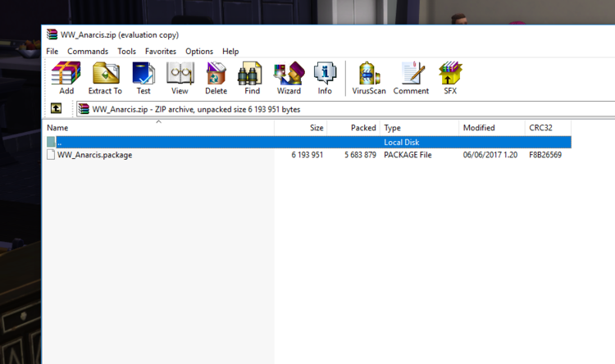Select the '..' Local Disk row
The width and height of the screenshot is (615, 364).
308,142
